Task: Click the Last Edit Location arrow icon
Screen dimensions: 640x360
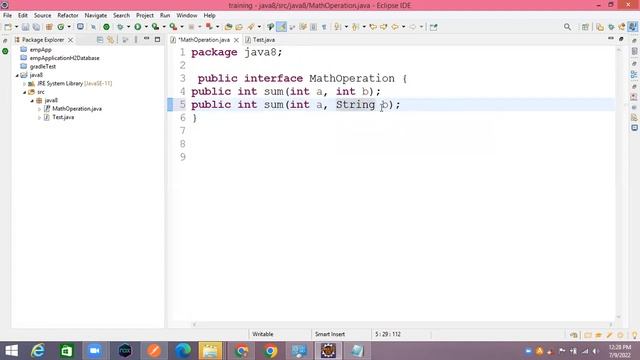Action: [x=373, y=27]
